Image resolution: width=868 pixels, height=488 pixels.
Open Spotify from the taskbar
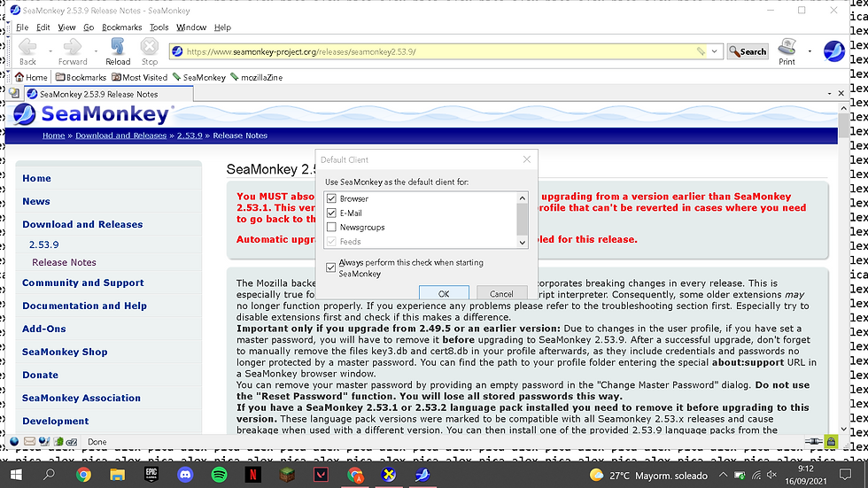click(220, 475)
